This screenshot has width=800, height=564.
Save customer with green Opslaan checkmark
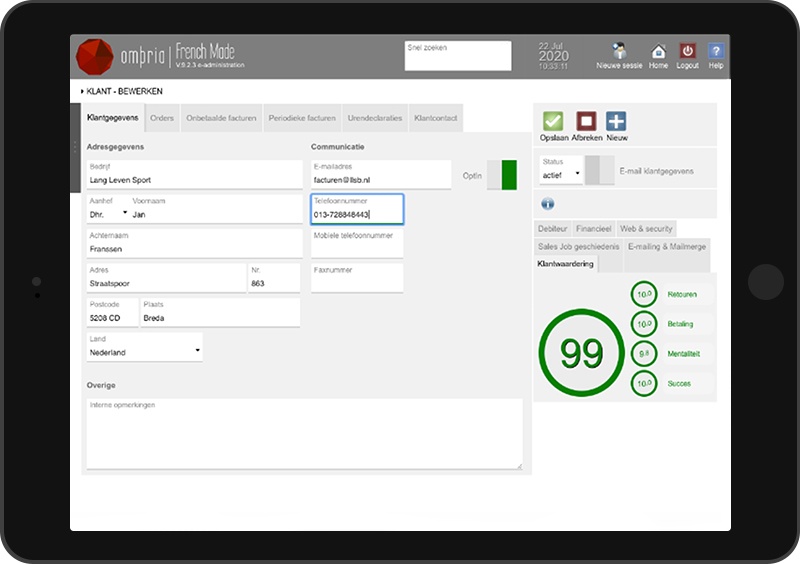pos(553,121)
